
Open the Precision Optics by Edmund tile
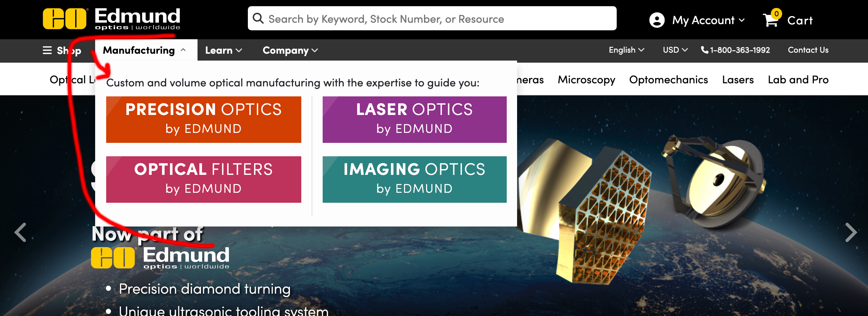coord(203,119)
